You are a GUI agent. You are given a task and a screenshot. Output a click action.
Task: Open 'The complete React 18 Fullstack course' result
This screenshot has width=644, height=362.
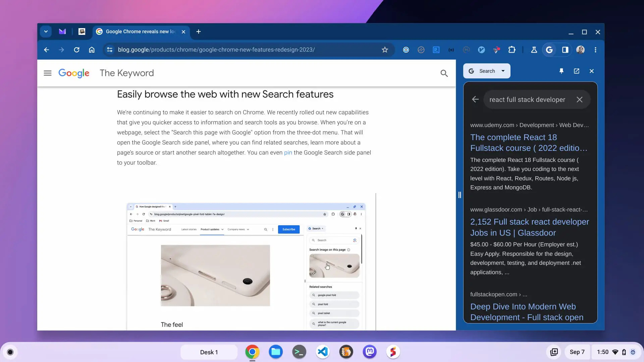[529, 142]
